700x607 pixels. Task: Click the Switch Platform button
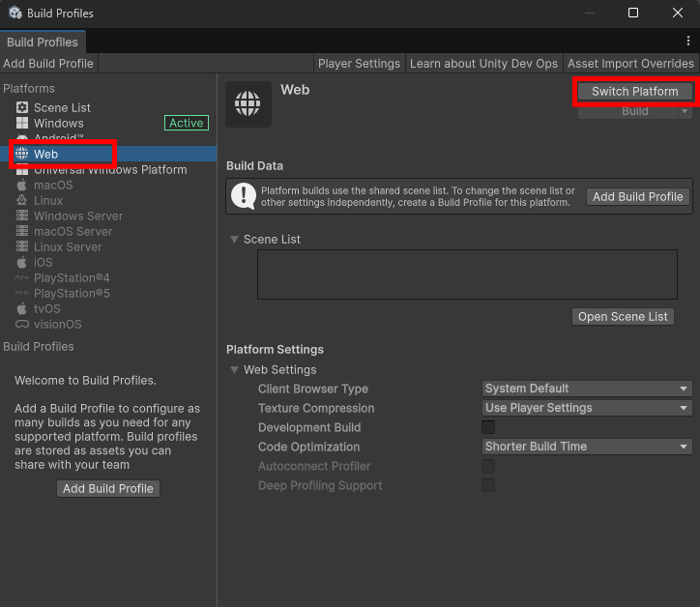[634, 92]
